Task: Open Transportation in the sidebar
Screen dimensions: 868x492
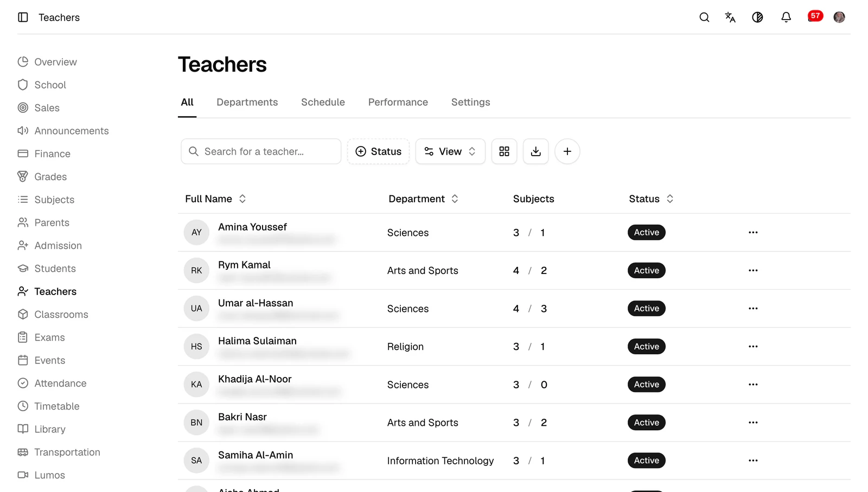Action: pos(59,452)
